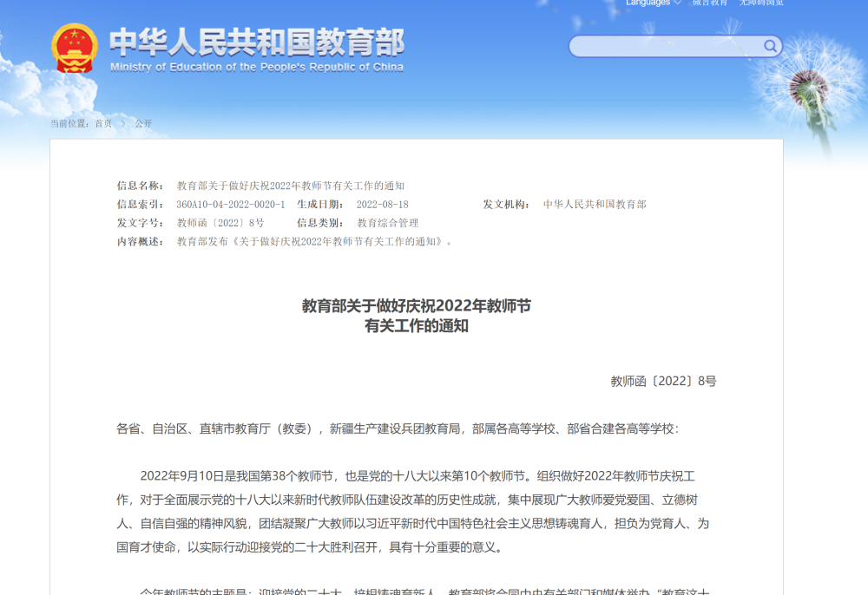Screen dimensions: 868x595
Task: Click the generation date 2022-08-18
Action: 382,205
